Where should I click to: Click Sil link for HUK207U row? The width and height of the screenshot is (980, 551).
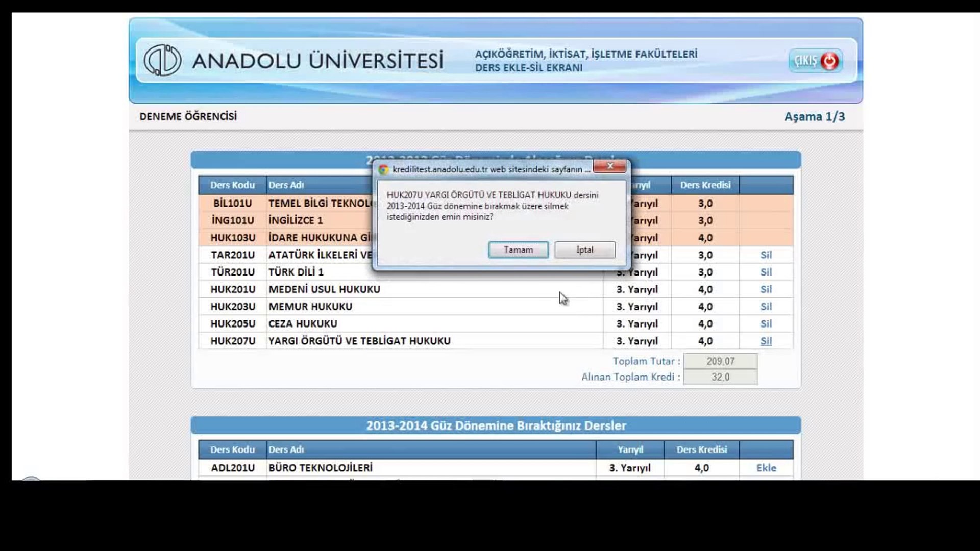pyautogui.click(x=766, y=341)
